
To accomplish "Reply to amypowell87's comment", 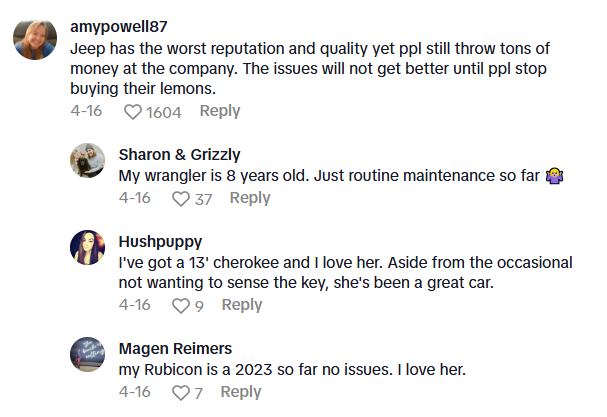I will 219,111.
